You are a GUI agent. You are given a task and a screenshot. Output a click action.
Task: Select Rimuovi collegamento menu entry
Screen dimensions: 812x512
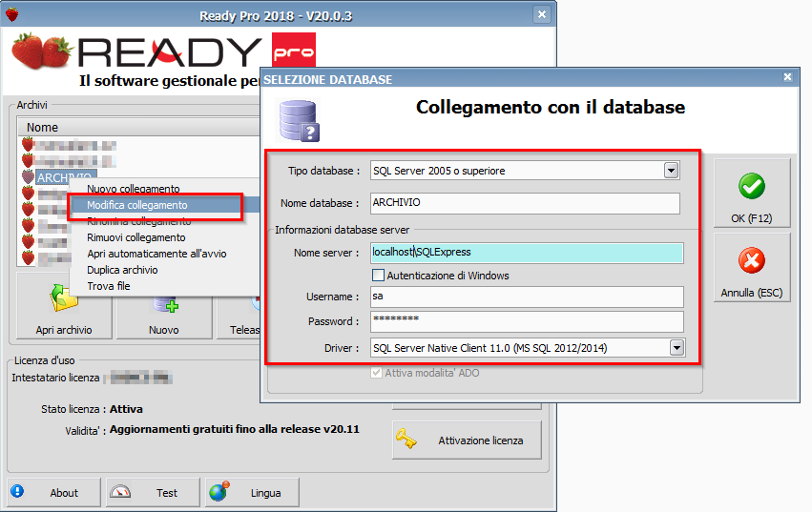(136, 237)
